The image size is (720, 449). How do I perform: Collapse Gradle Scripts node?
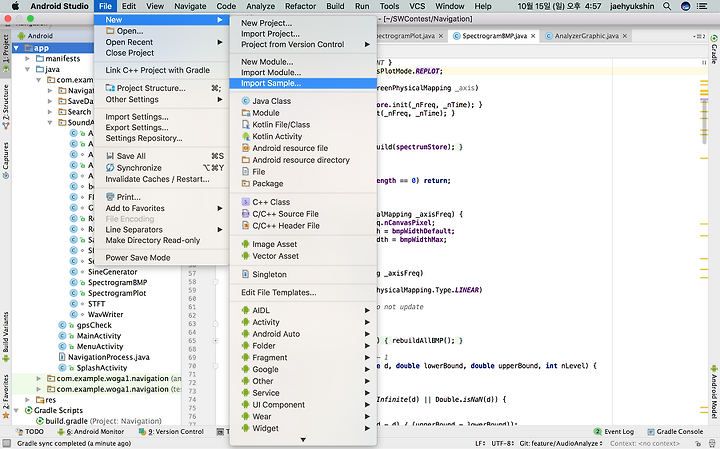click(17, 410)
